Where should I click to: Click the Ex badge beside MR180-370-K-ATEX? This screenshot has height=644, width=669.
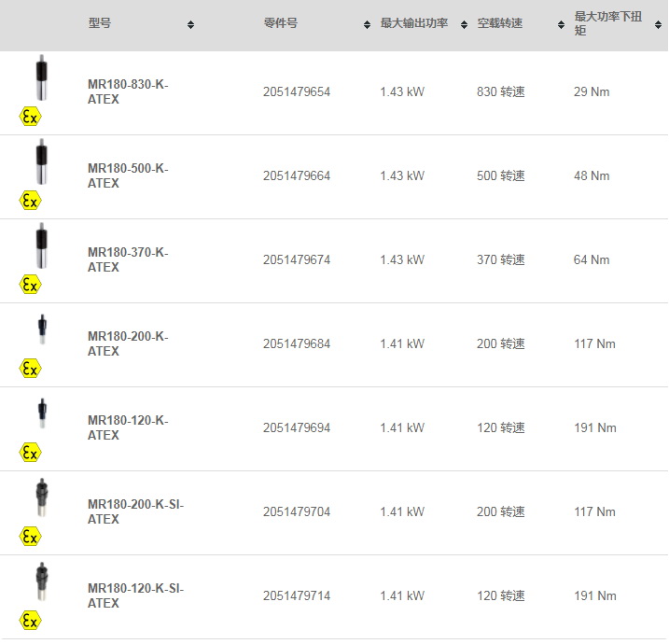point(30,285)
